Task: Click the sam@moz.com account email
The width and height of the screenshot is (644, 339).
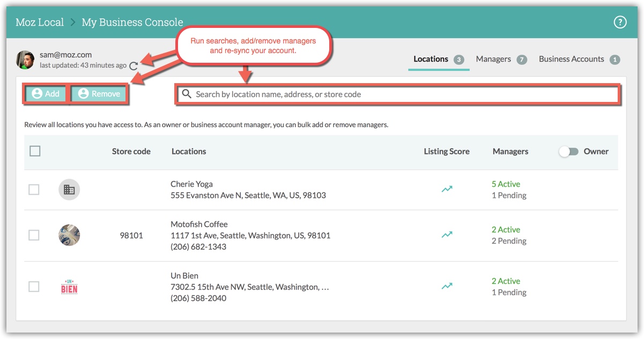Action: [x=65, y=55]
